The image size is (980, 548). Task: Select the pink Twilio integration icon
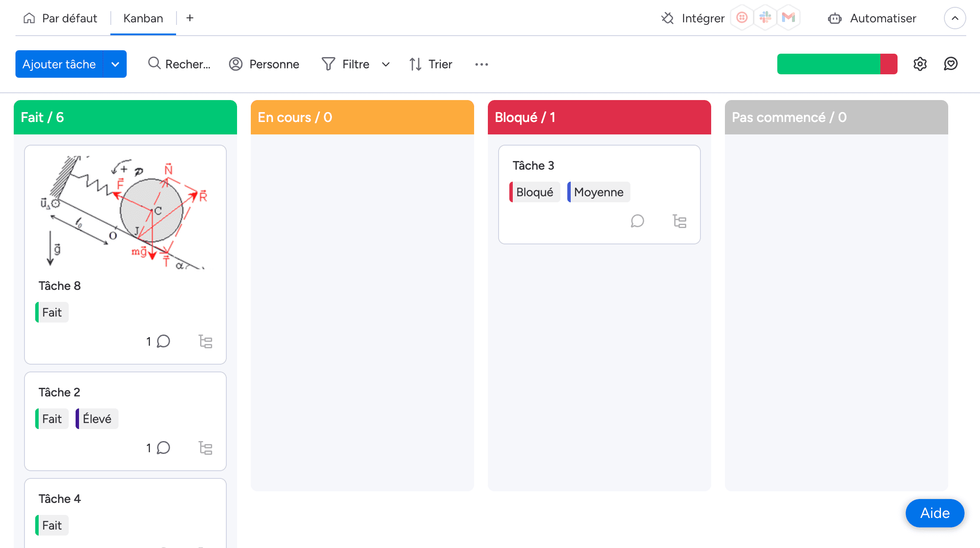(742, 18)
